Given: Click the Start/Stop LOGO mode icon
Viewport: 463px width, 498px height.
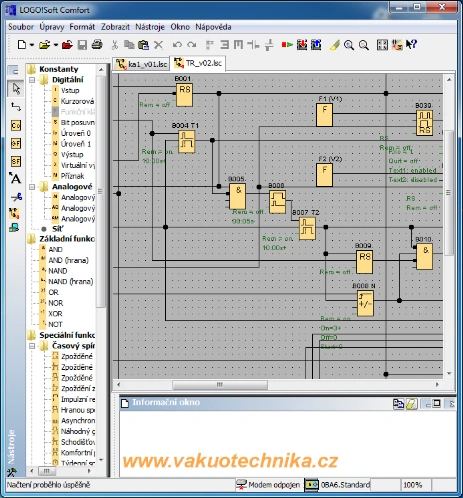Looking at the screenshot, I should [287, 44].
